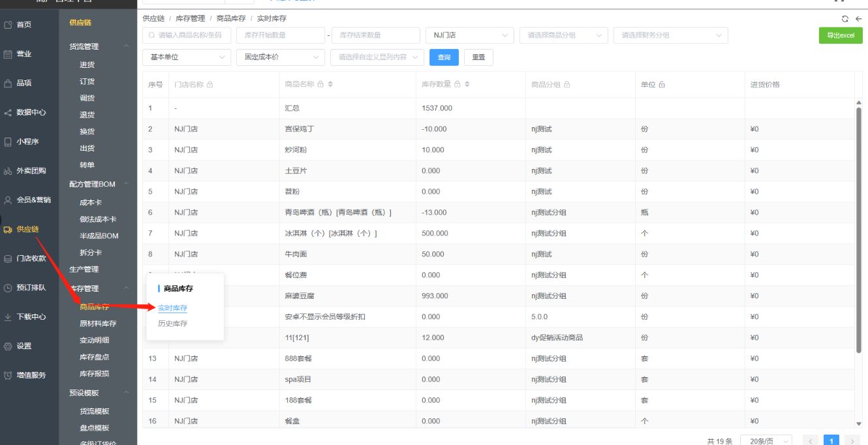868x445 pixels.
Task: Select 变动明细 in the submenu
Action: [x=94, y=340]
